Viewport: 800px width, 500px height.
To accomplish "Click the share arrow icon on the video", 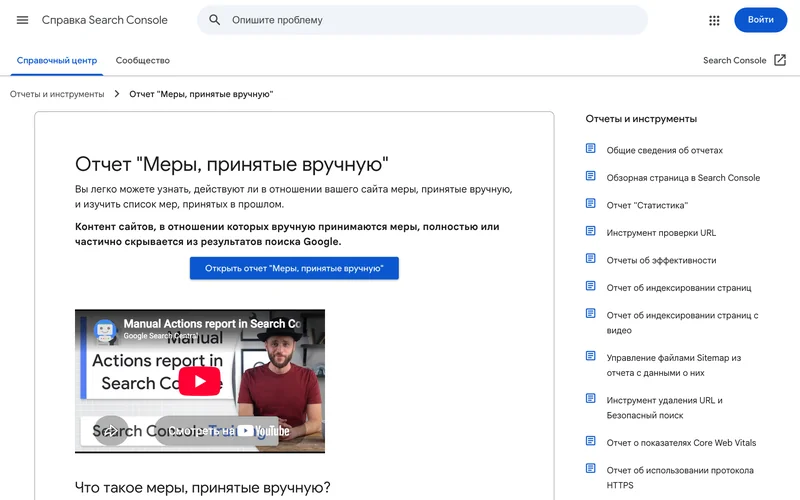I will 111,431.
